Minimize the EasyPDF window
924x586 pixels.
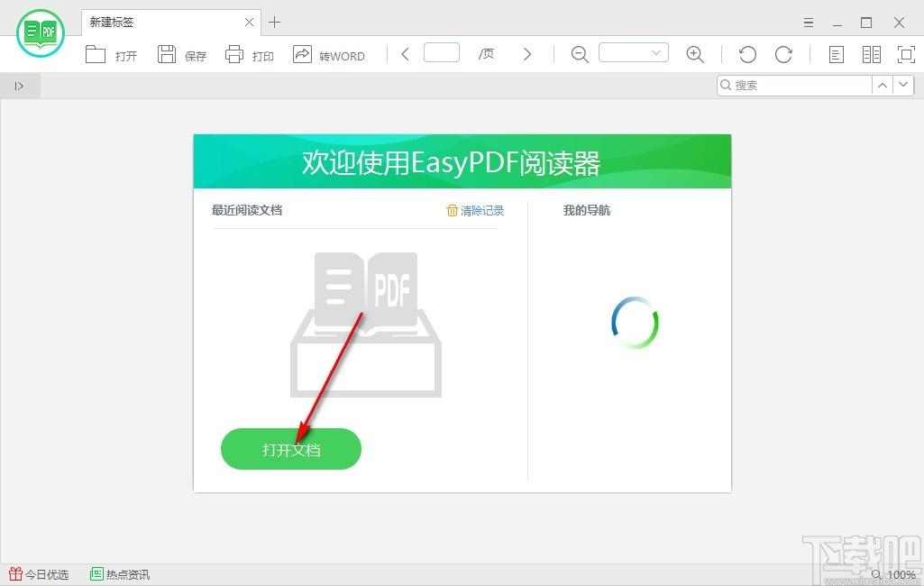pyautogui.click(x=837, y=23)
